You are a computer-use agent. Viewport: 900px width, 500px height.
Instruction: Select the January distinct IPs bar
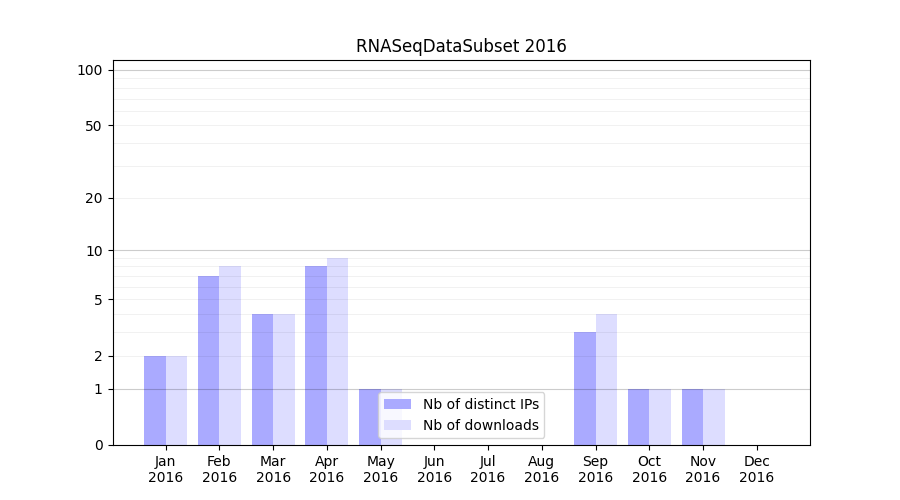click(x=155, y=400)
